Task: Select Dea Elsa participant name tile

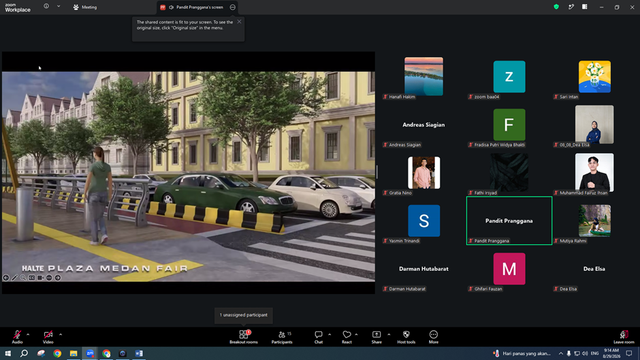Action: tap(594, 269)
